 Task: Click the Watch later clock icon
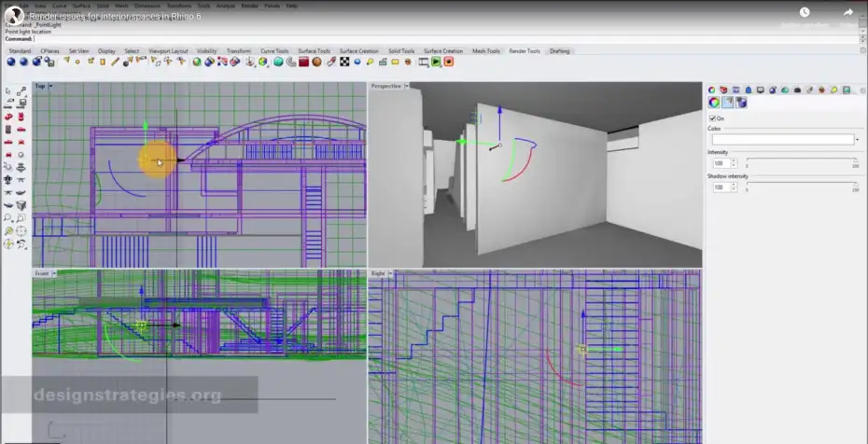tap(805, 12)
